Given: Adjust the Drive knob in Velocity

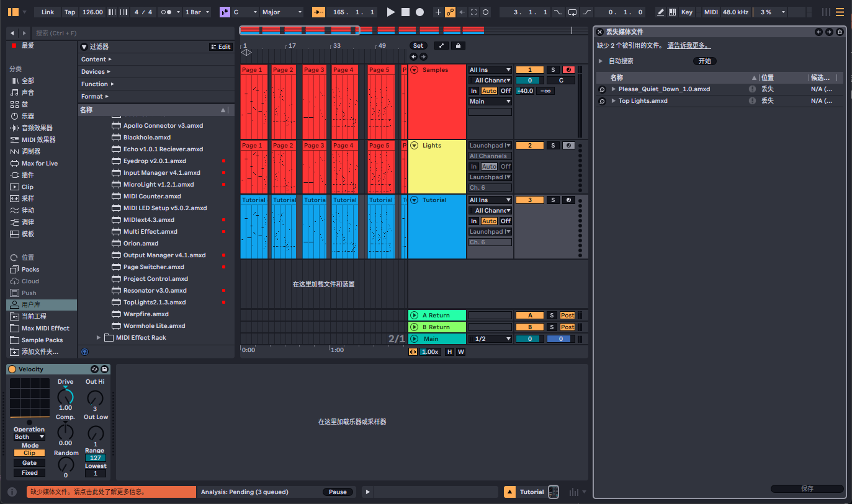Looking at the screenshot, I should [65, 397].
